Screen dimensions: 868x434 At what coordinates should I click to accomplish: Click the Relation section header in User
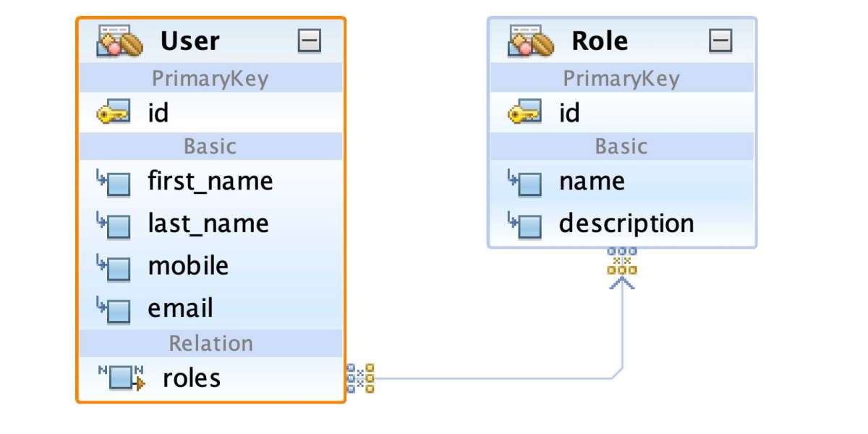(x=210, y=343)
